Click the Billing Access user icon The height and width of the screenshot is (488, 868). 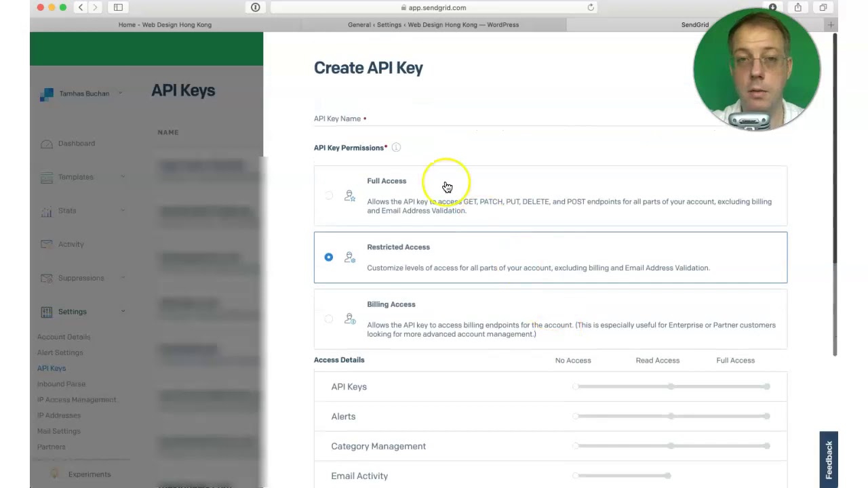tap(350, 319)
